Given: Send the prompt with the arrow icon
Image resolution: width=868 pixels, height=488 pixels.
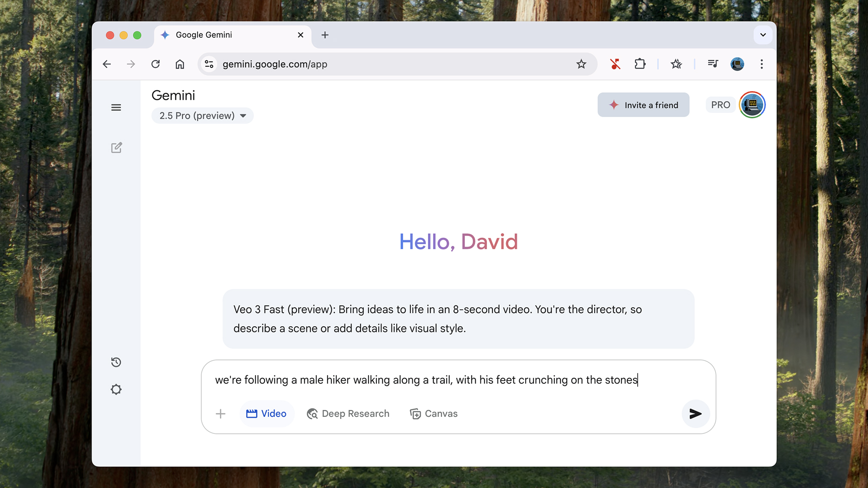Looking at the screenshot, I should (x=695, y=414).
